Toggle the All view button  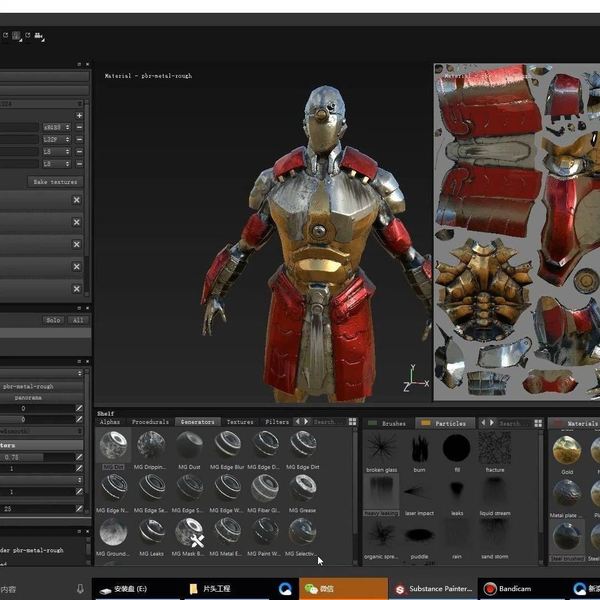pos(77,320)
